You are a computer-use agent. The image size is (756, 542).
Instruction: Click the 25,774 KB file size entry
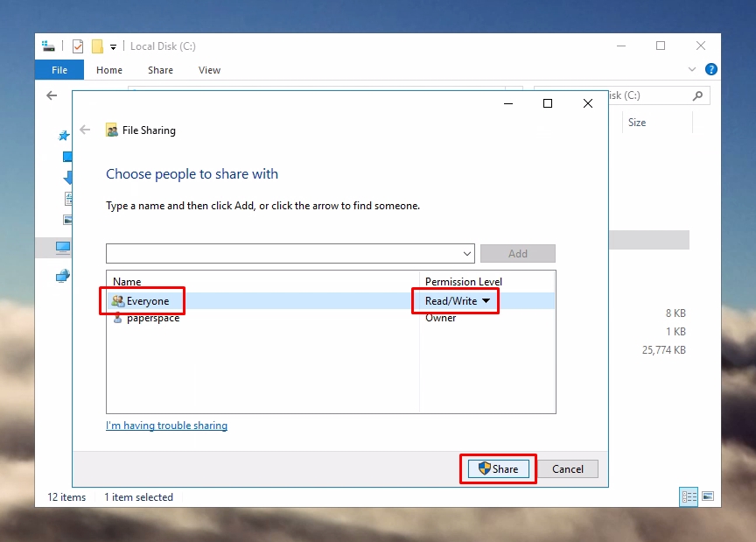[x=663, y=350]
